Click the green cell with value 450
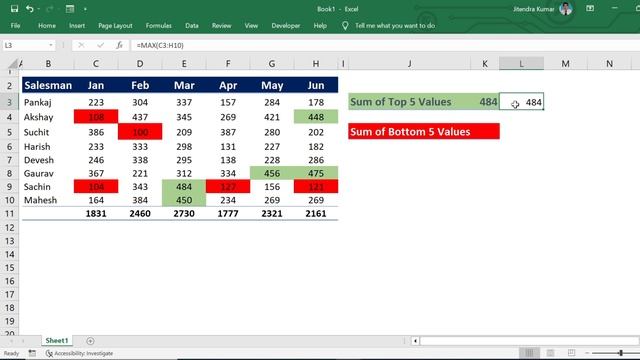Image resolution: width=640 pixels, height=360 pixels. pos(184,200)
